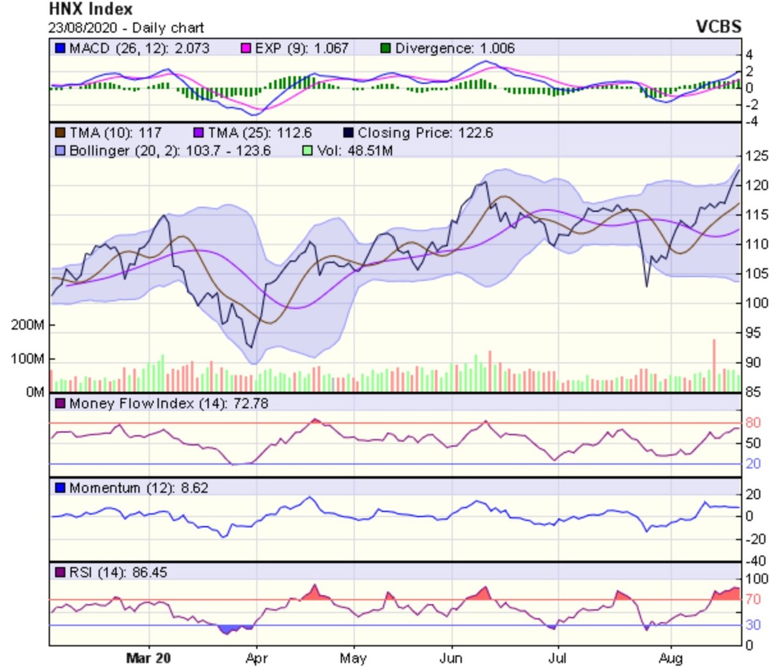The height and width of the screenshot is (672, 784).
Task: Click the RSI (14) legend swatch
Action: pos(61,572)
